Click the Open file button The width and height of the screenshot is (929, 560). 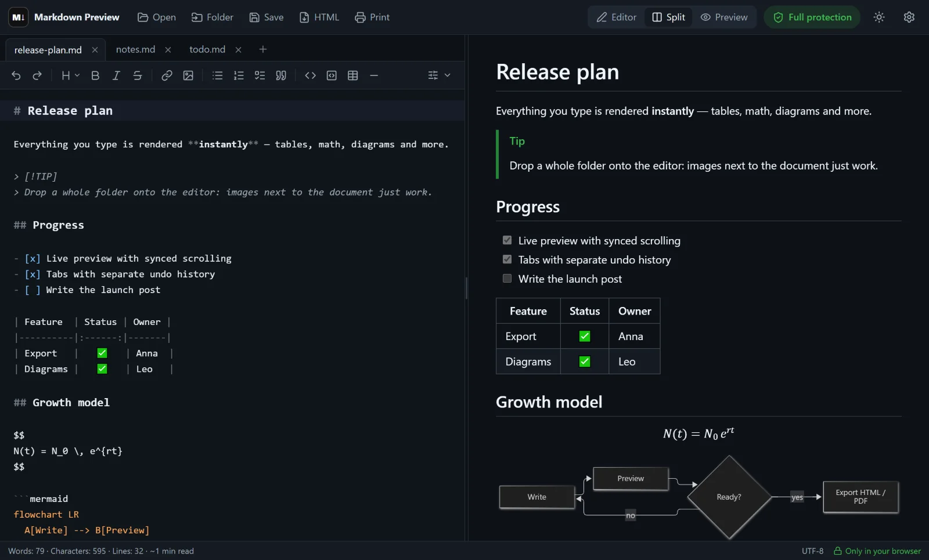click(157, 17)
